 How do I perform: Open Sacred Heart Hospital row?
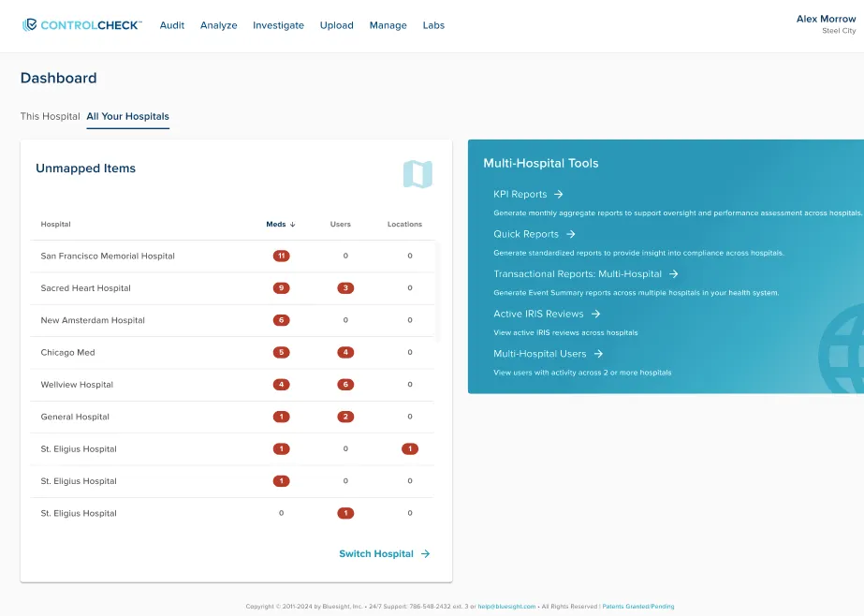coord(232,288)
